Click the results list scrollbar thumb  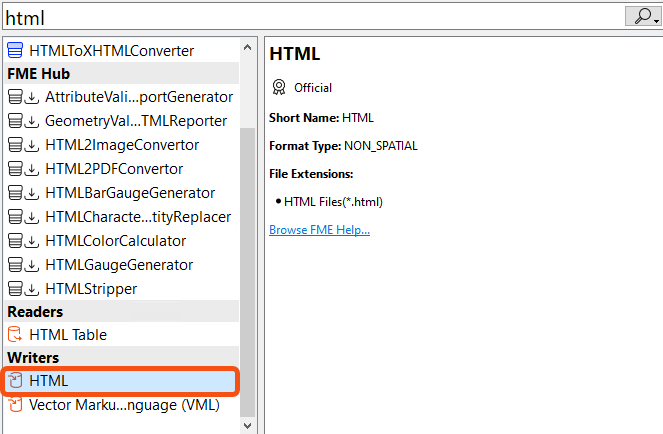(248, 272)
